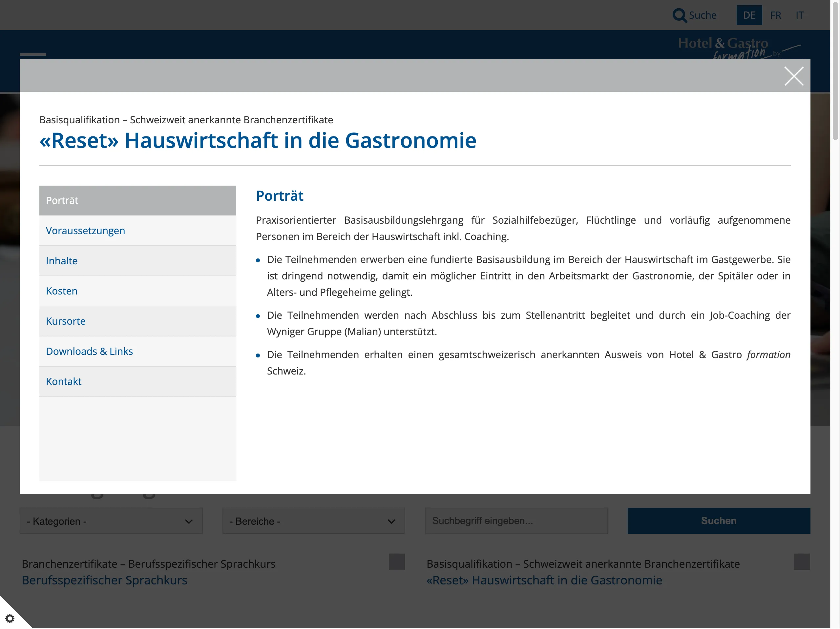Open the Voraussetzungen tab

pos(137,231)
